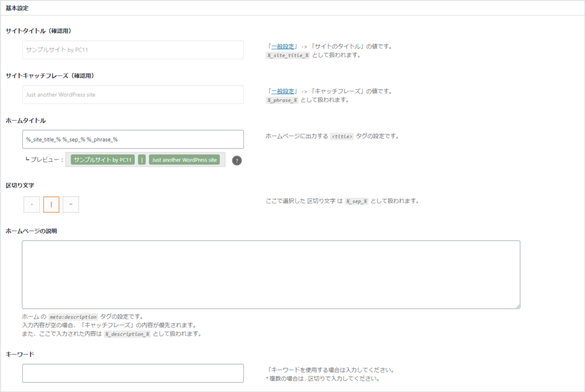
Task: Focus the ホームページの説明 text area
Action: 271,274
